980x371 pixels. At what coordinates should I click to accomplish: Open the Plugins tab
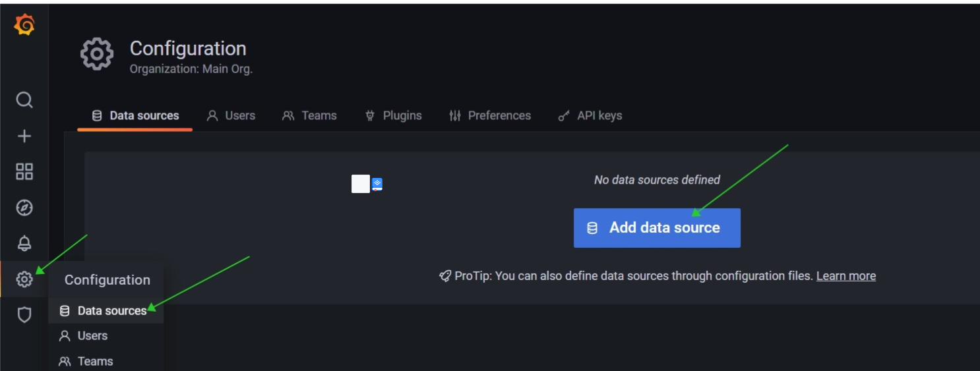393,116
